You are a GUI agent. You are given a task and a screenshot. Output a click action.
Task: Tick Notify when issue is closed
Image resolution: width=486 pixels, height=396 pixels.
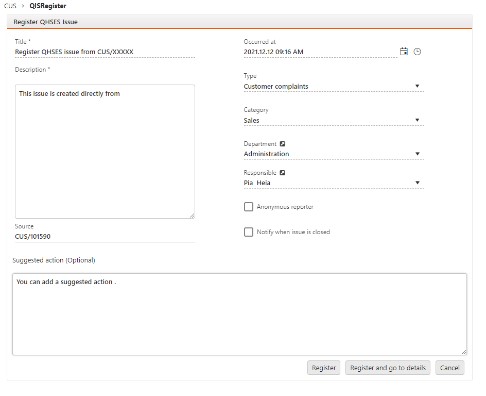[x=248, y=232]
